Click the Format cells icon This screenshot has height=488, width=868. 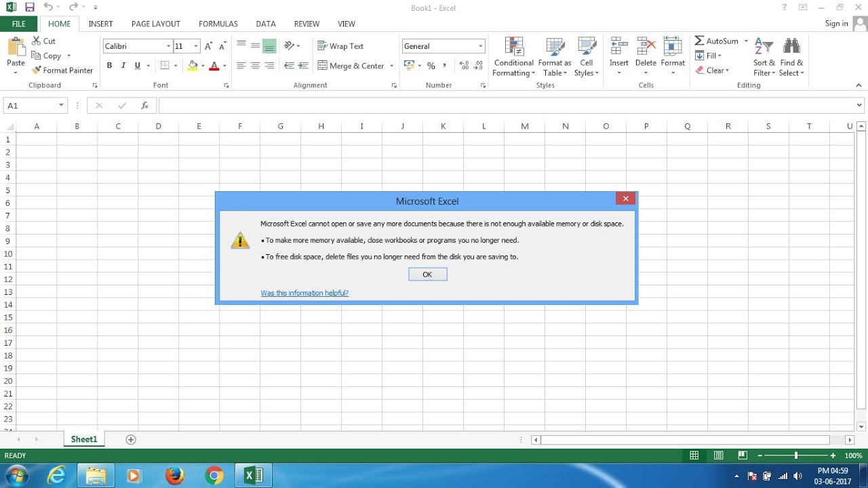coord(673,46)
